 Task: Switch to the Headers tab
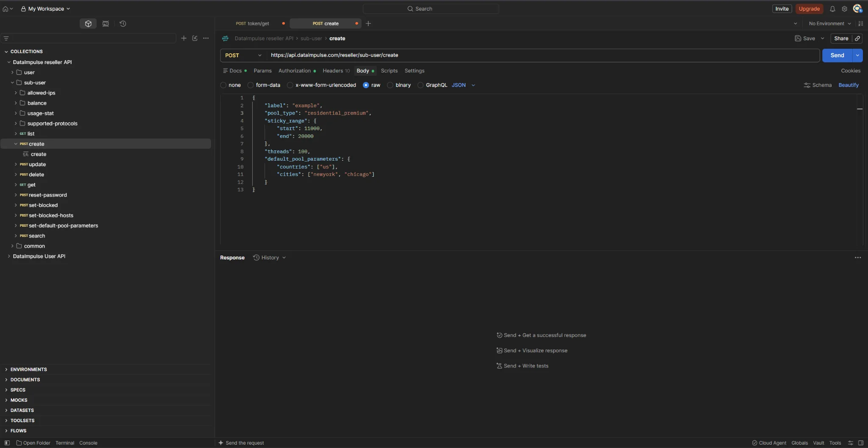(x=336, y=71)
